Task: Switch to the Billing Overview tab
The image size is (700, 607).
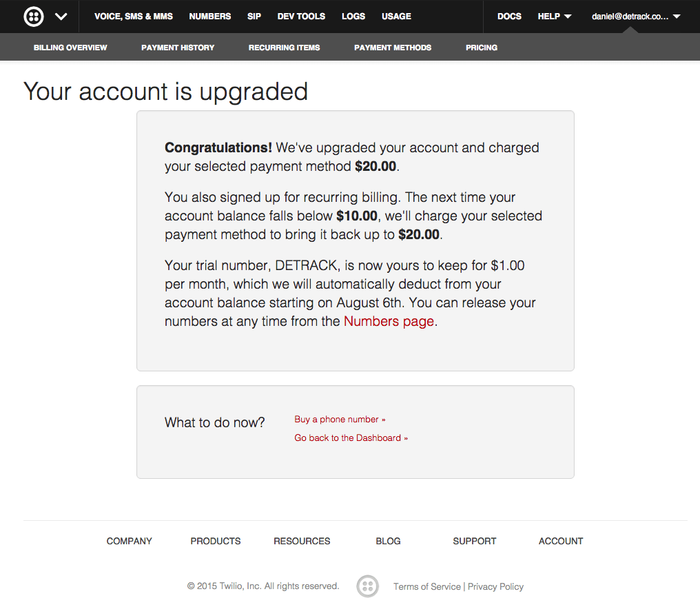Action: (x=70, y=48)
